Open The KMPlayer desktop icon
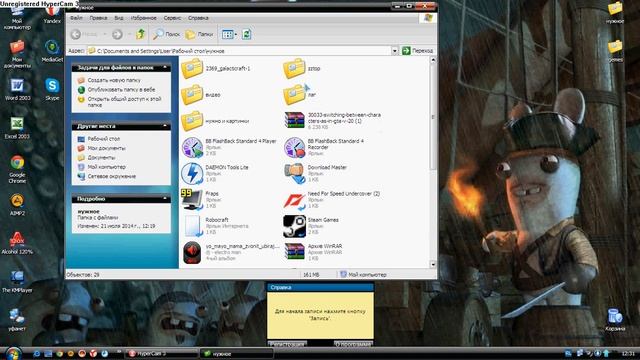Viewport: 640px width, 360px height. pyautogui.click(x=17, y=282)
